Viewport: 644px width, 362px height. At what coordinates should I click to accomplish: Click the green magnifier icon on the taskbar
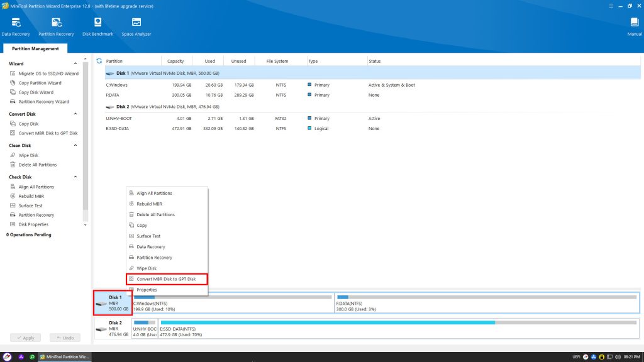[32, 357]
